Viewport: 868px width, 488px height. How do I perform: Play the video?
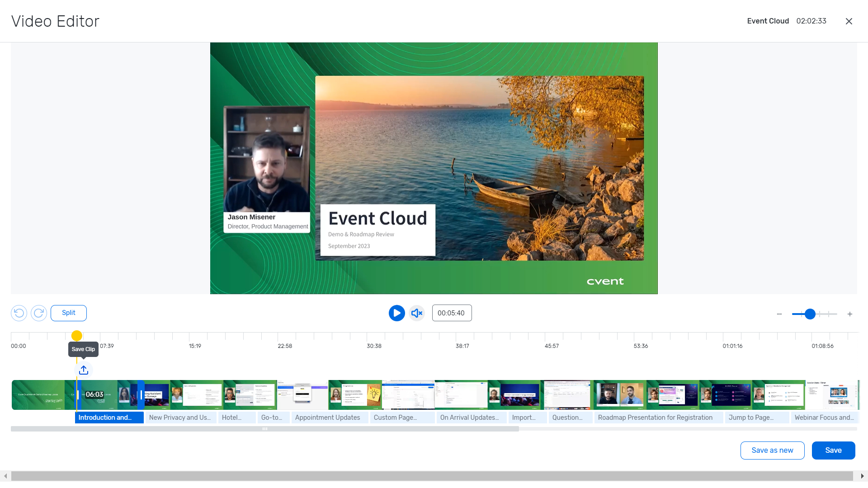[x=397, y=313]
